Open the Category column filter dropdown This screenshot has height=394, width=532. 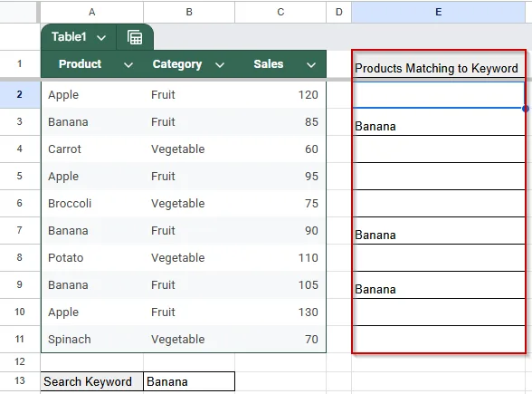pyautogui.click(x=220, y=65)
